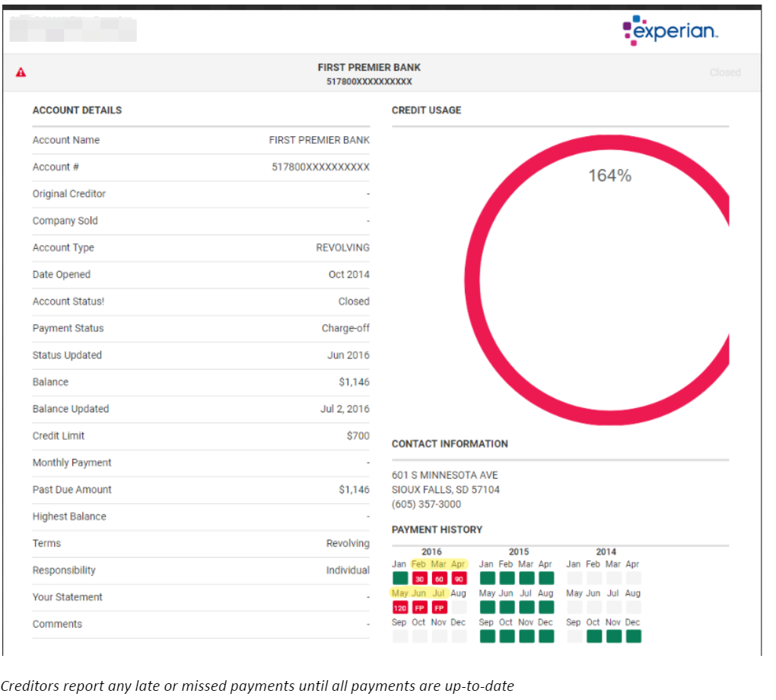776x700 pixels.
Task: Click the 2015 year label in payment history
Action: point(519,552)
